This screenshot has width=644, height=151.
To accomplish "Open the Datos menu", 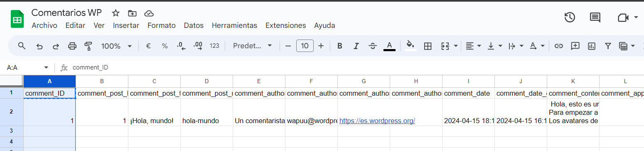I will tap(194, 25).
